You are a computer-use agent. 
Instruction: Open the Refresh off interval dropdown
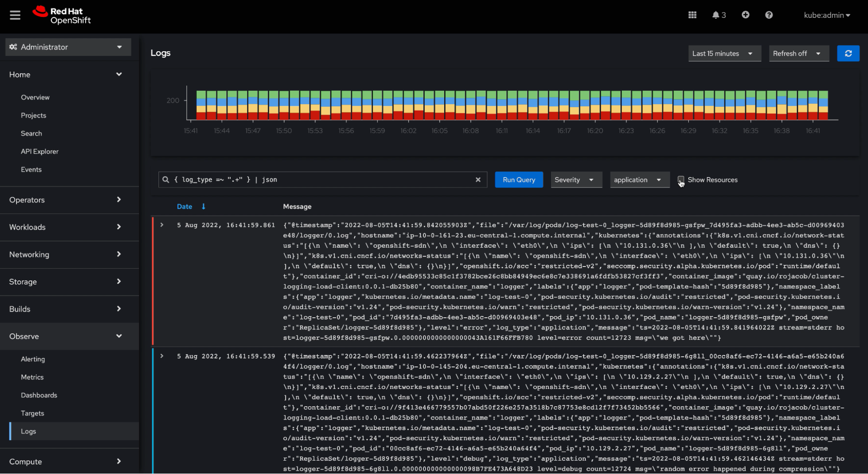[799, 53]
